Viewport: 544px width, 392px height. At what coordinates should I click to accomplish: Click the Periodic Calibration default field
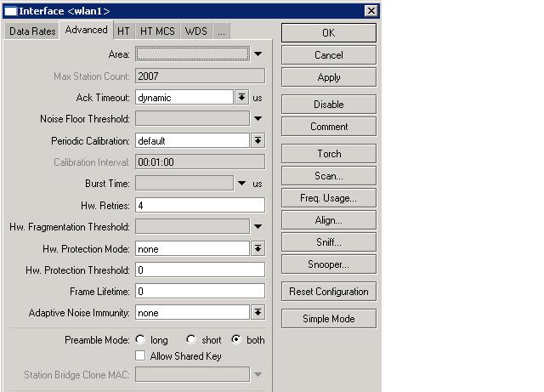pos(192,140)
